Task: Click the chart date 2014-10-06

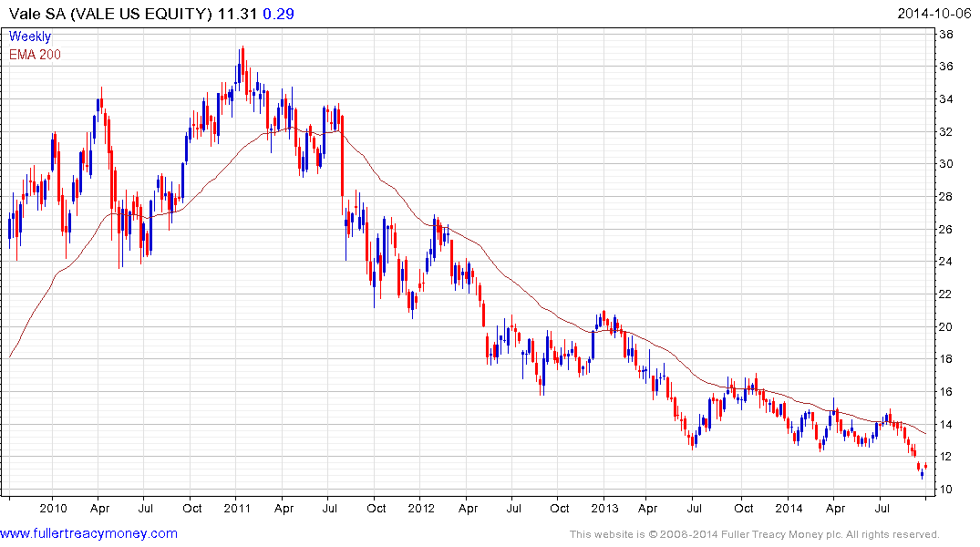Action: coord(934,14)
